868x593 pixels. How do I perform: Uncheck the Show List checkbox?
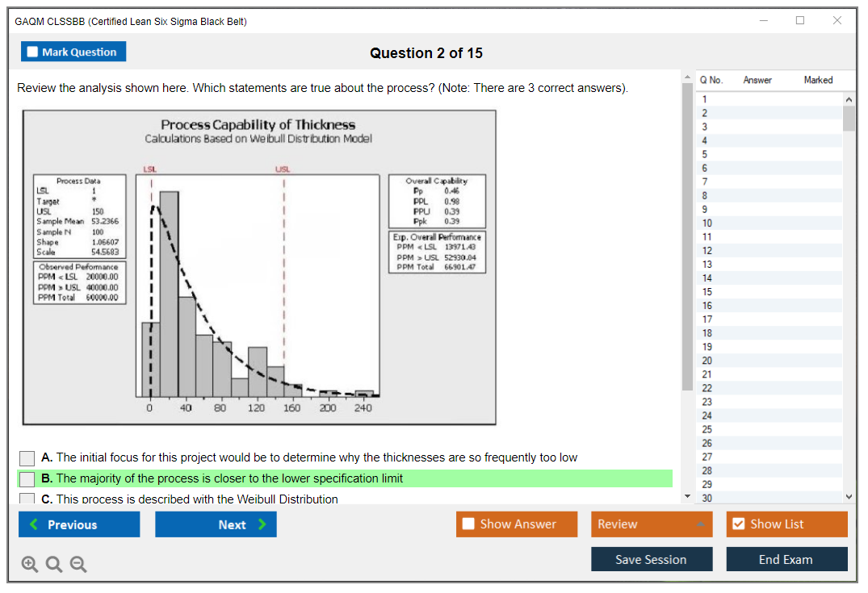[x=738, y=524]
